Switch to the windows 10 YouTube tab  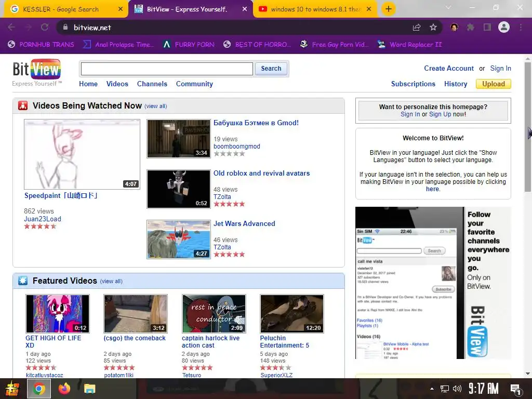pyautogui.click(x=315, y=9)
